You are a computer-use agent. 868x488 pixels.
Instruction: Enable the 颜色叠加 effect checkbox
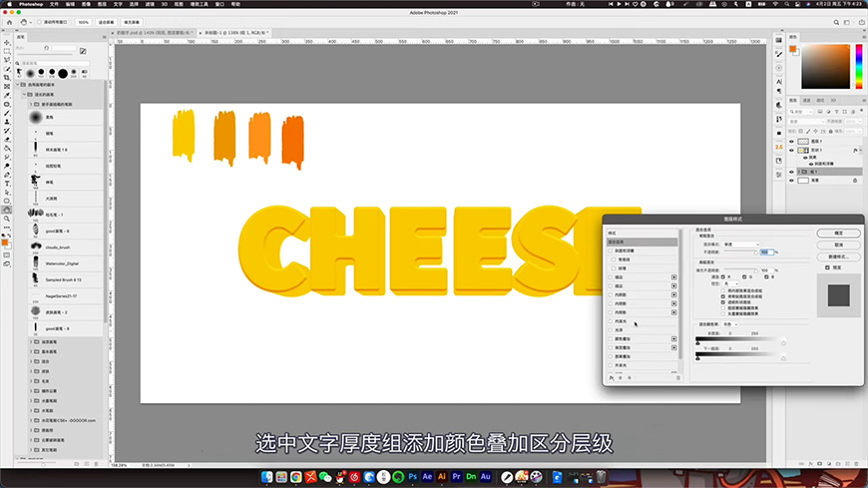point(612,339)
